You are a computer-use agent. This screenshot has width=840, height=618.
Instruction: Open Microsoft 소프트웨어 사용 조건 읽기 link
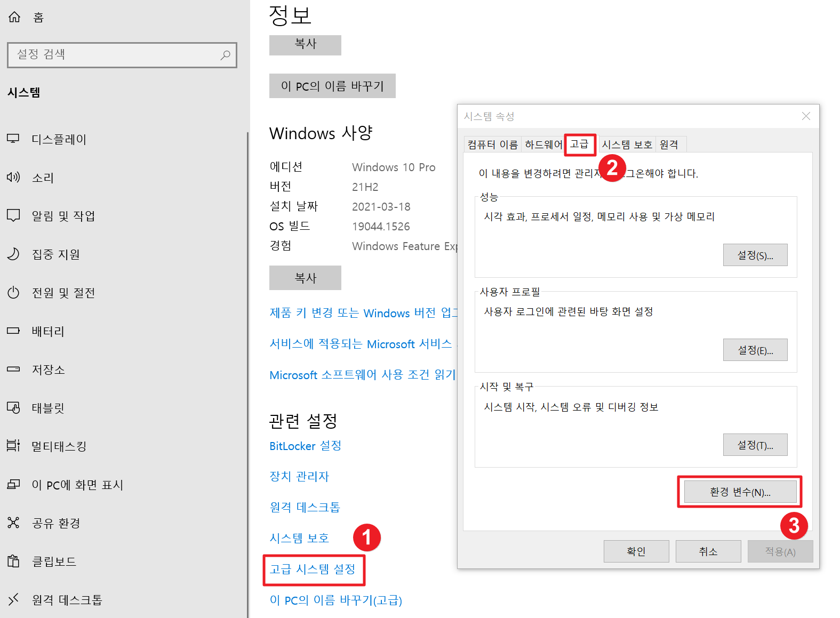(x=363, y=375)
